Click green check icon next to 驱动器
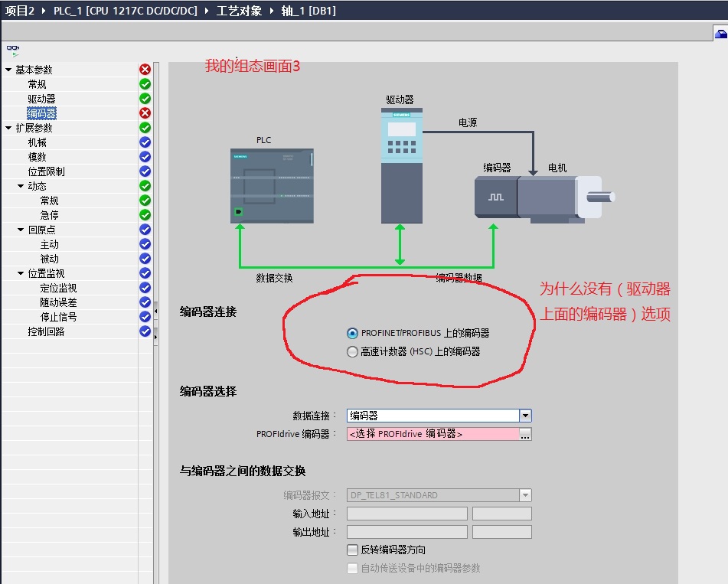Image resolution: width=728 pixels, height=584 pixels. pyautogui.click(x=145, y=99)
